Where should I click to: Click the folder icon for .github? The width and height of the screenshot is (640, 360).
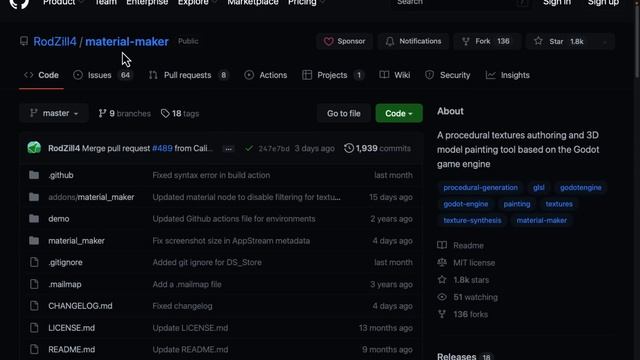(34, 175)
